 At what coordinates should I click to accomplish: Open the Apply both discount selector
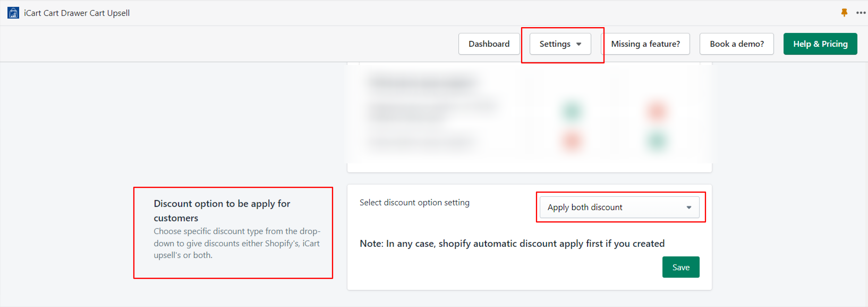pyautogui.click(x=619, y=208)
